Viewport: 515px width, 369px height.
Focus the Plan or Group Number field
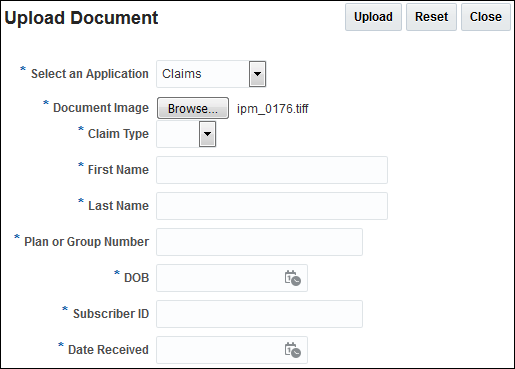[x=259, y=242]
